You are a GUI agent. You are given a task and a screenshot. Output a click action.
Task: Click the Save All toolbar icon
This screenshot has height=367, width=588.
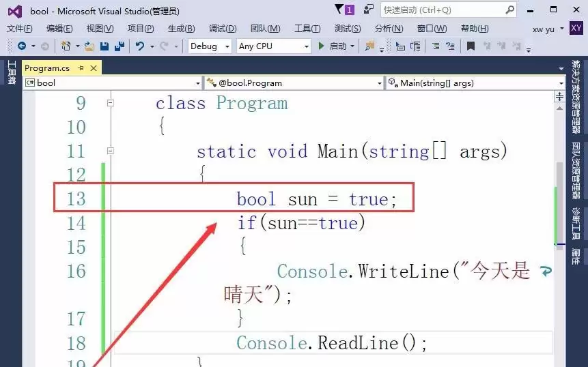(120, 46)
